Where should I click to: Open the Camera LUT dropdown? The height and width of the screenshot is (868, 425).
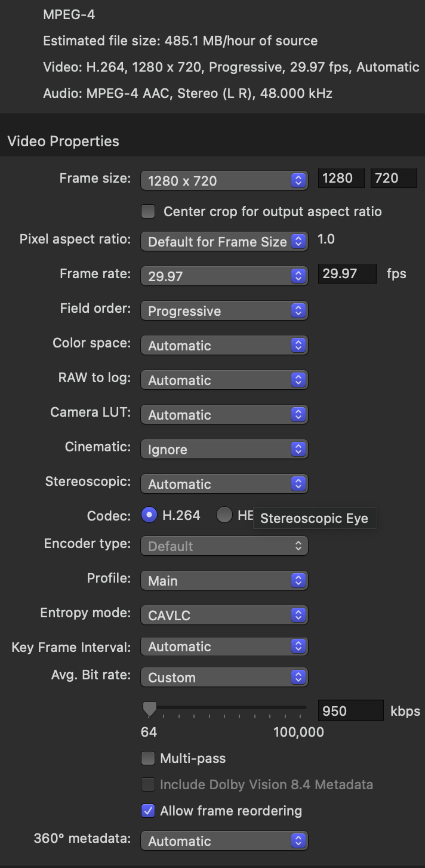pos(224,414)
